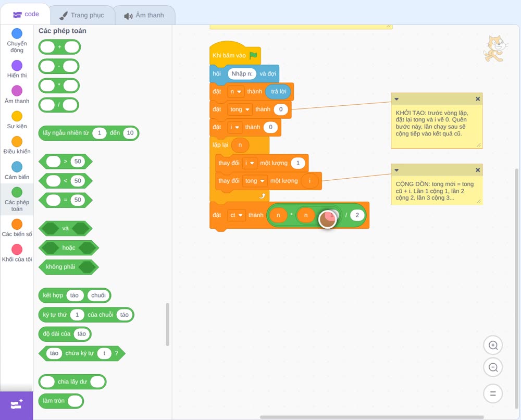The image size is (521, 420).
Task: Collapse the CỘNG DỒN comment with arrow
Action: tap(396, 170)
